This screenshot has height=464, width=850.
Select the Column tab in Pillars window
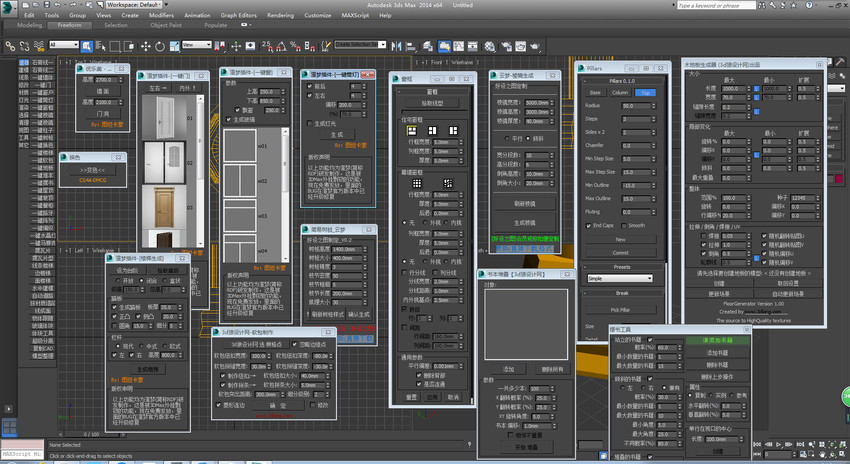tap(620, 93)
